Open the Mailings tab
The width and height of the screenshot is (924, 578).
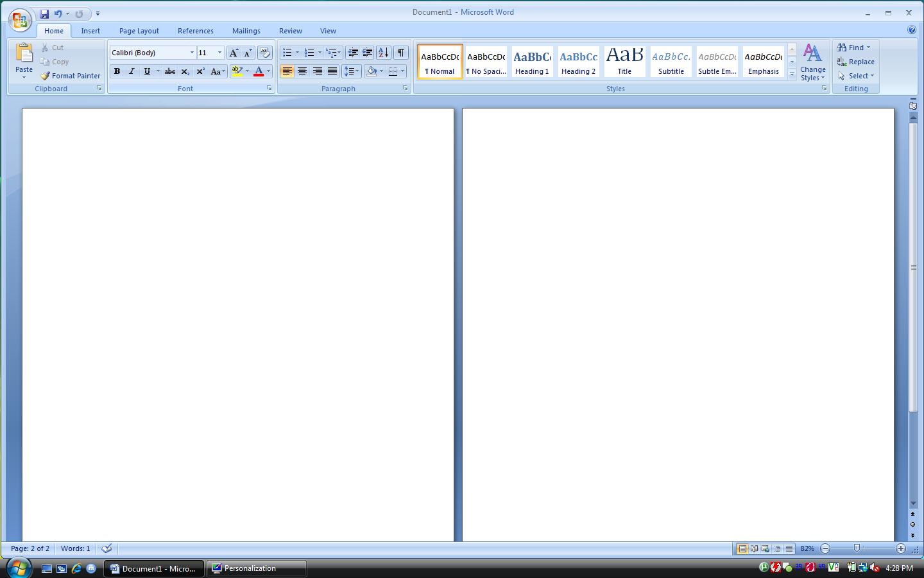246,31
